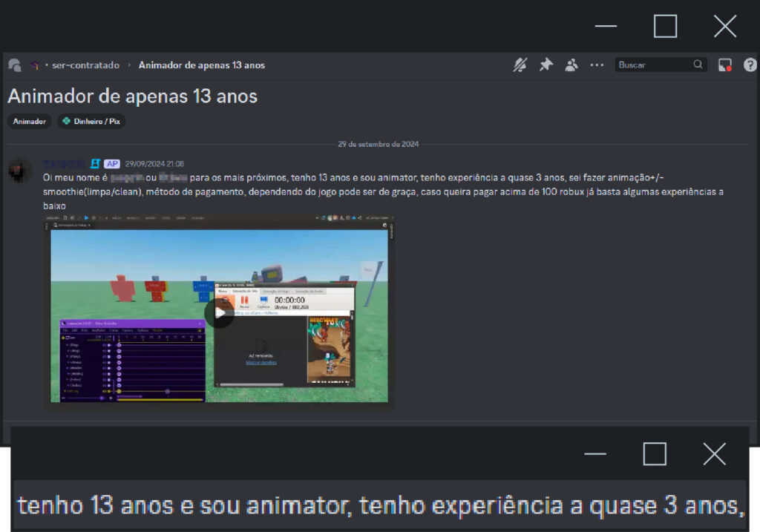
Task: Click the thread title in the top breadcrumb
Action: (x=201, y=65)
